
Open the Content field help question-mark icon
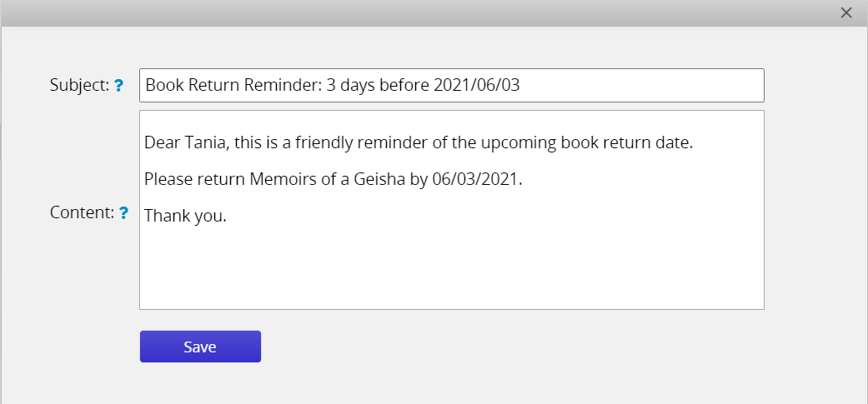(x=124, y=212)
